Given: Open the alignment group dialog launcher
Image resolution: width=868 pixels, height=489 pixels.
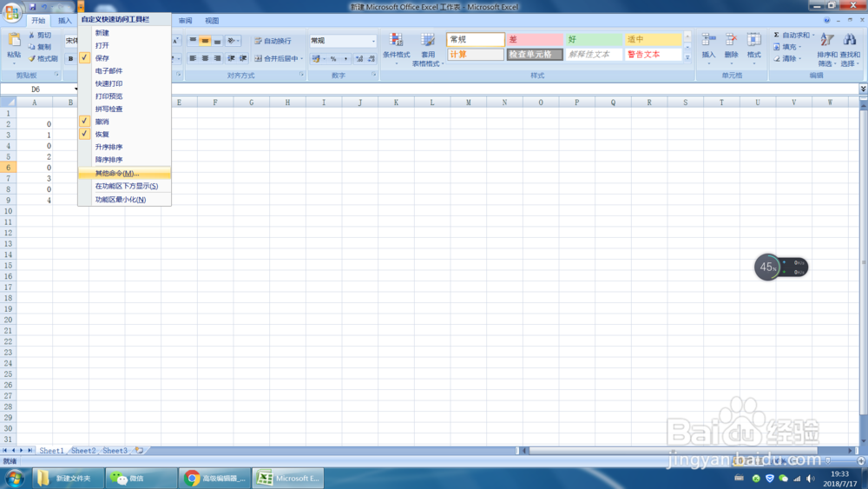Looking at the screenshot, I should [x=302, y=74].
